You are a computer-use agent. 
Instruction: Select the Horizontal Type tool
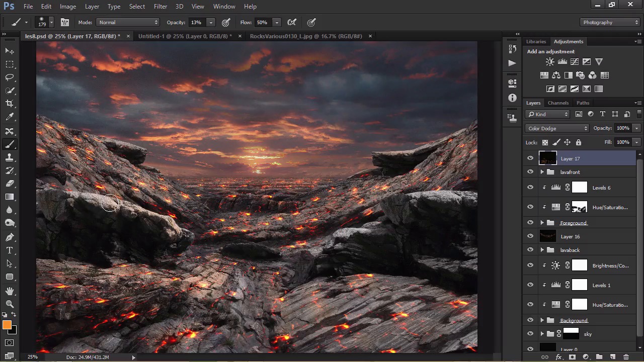(x=10, y=250)
